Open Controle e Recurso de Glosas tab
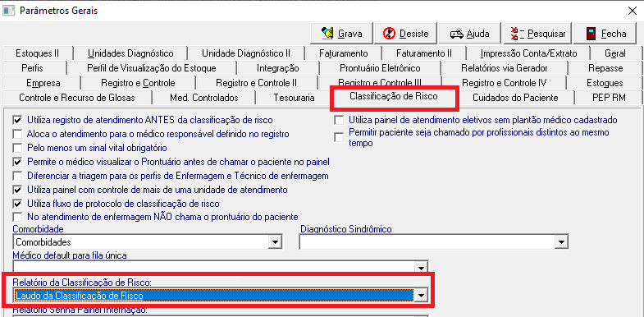This screenshot has width=644, height=317. (x=77, y=98)
